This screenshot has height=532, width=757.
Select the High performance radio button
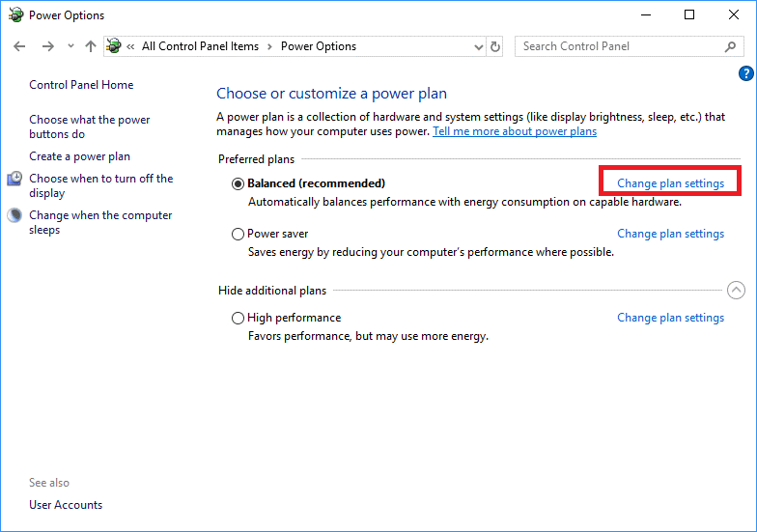(x=238, y=319)
